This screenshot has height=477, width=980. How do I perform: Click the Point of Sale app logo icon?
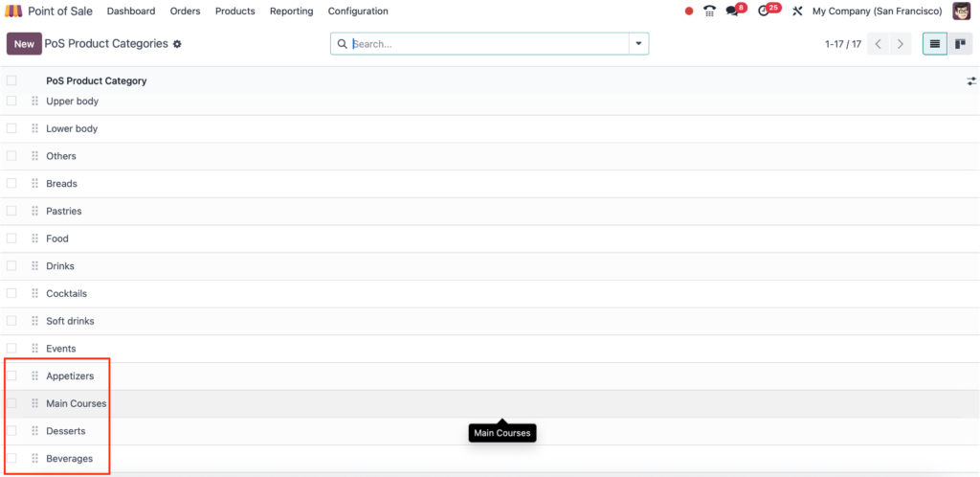(x=14, y=11)
